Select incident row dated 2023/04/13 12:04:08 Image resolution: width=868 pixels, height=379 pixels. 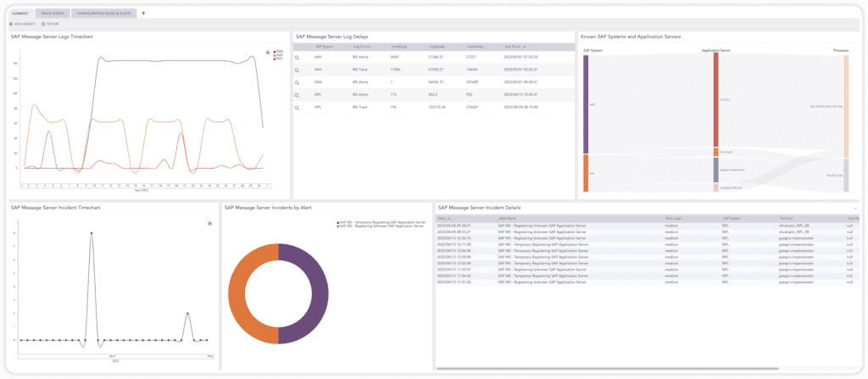(x=647, y=257)
